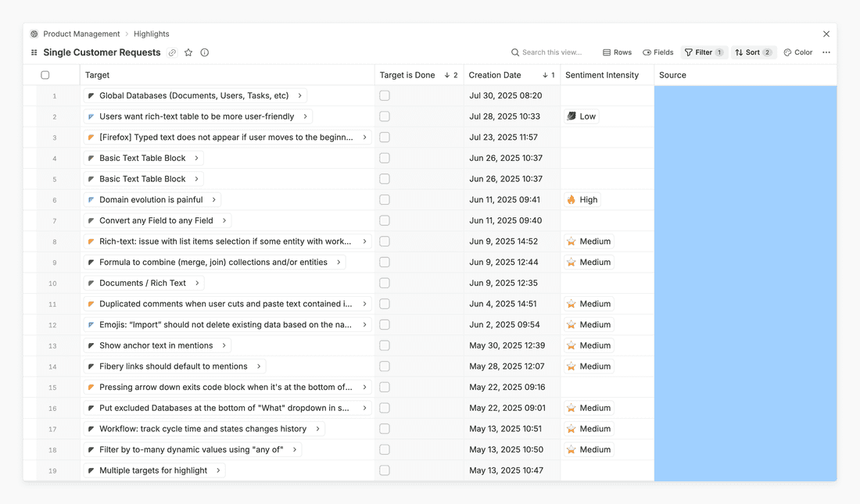The width and height of the screenshot is (860, 504).
Task: Click the Search this view field
Action: click(551, 52)
